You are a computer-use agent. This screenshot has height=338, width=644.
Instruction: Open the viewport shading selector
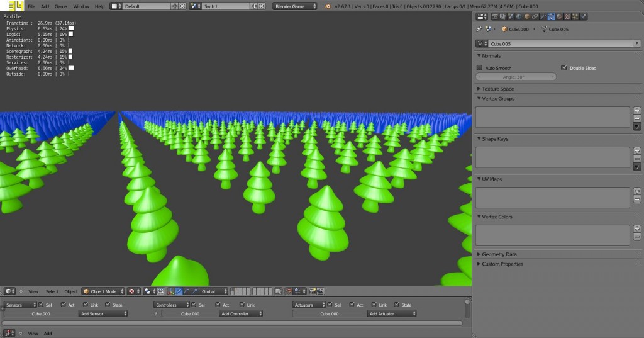pos(133,291)
